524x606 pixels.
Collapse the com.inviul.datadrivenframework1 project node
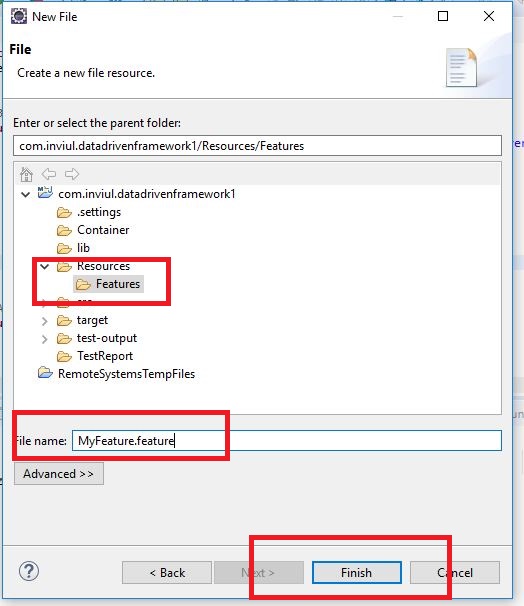click(x=26, y=194)
